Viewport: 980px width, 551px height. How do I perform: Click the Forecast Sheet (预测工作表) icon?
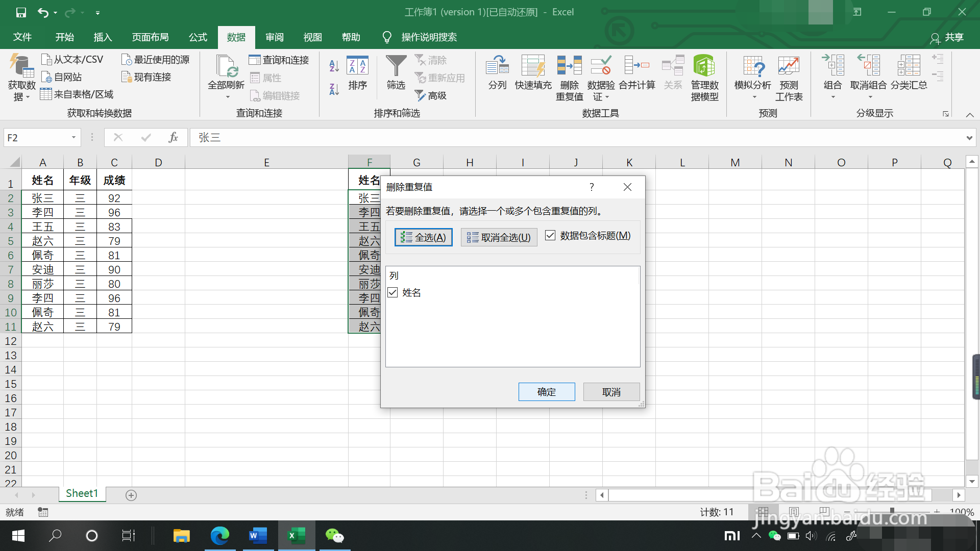point(789,66)
